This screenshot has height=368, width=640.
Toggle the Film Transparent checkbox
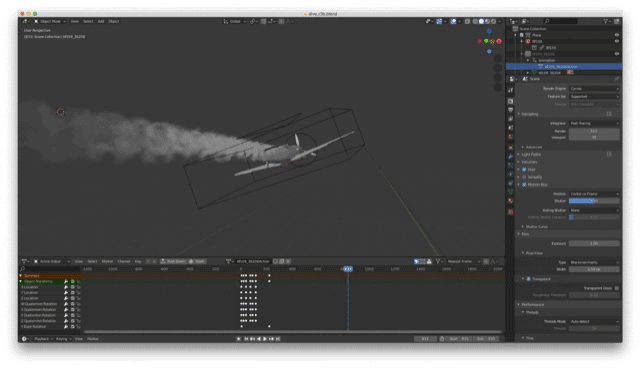(529, 279)
